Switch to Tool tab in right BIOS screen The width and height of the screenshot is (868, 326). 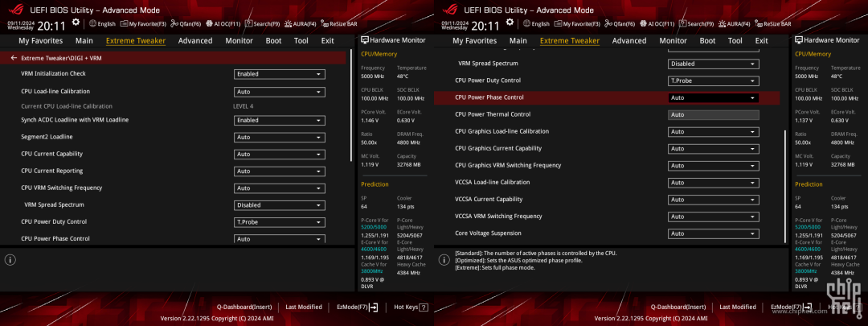click(x=735, y=40)
